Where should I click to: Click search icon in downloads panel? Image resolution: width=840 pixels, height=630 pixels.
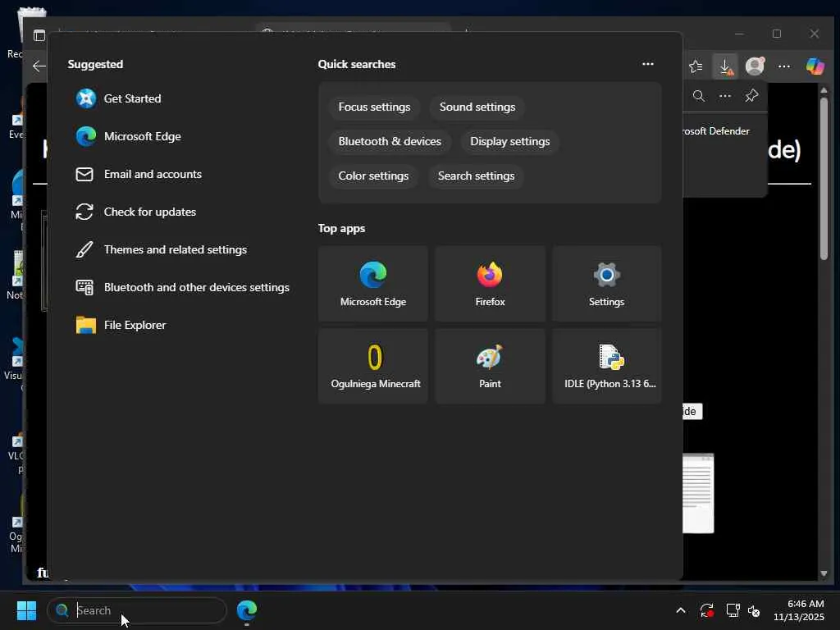click(x=699, y=96)
